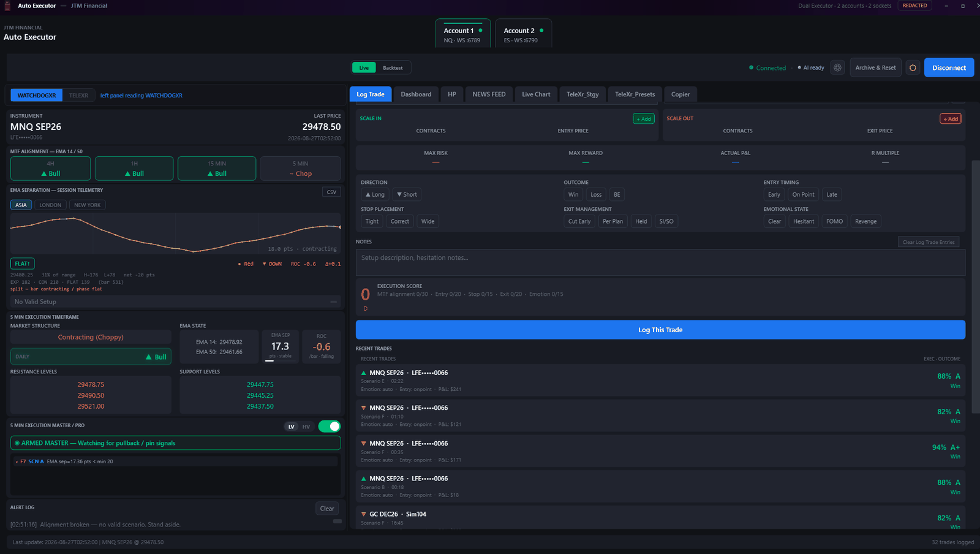980x554 pixels.
Task: Select the HV volatility mode
Action: click(306, 427)
